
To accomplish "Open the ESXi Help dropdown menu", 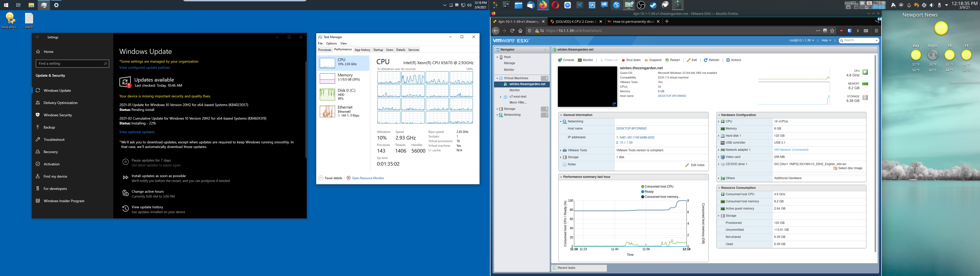I will pos(826,40).
